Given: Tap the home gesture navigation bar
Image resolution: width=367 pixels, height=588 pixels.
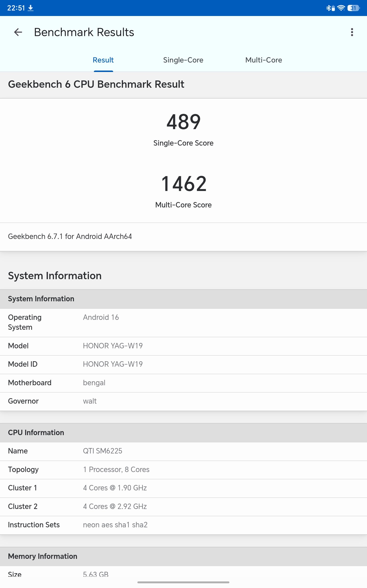Looking at the screenshot, I should (x=183, y=582).
